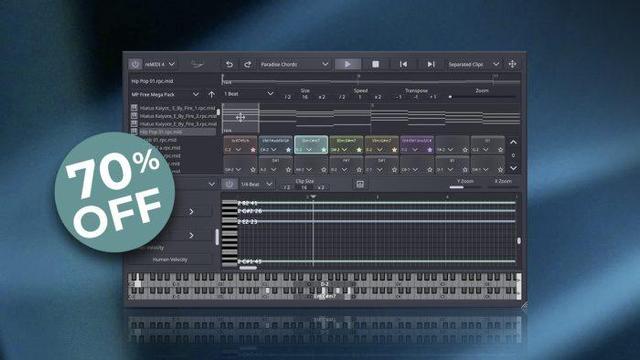This screenshot has width=640, height=360.
Task: Toggle the star on the blue clip pad
Action: [288, 150]
